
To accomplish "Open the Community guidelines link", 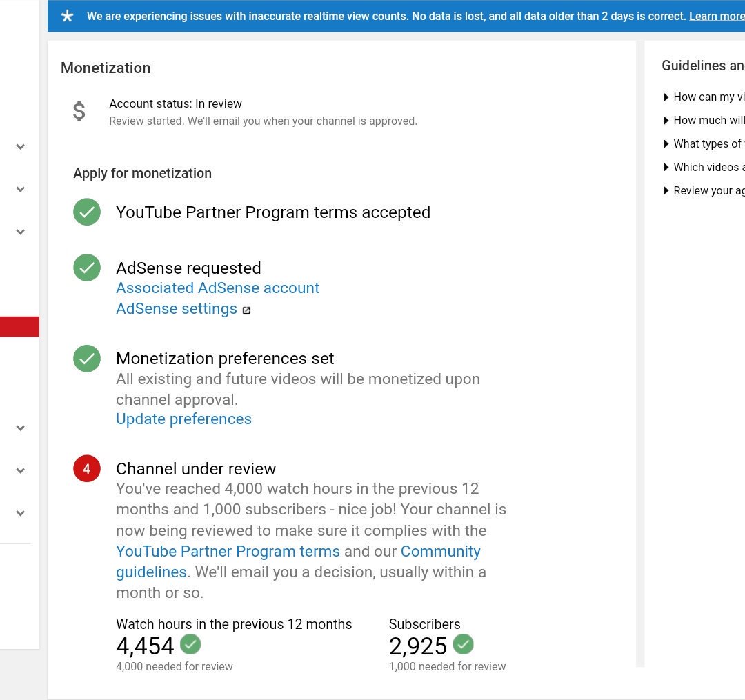I will [440, 551].
